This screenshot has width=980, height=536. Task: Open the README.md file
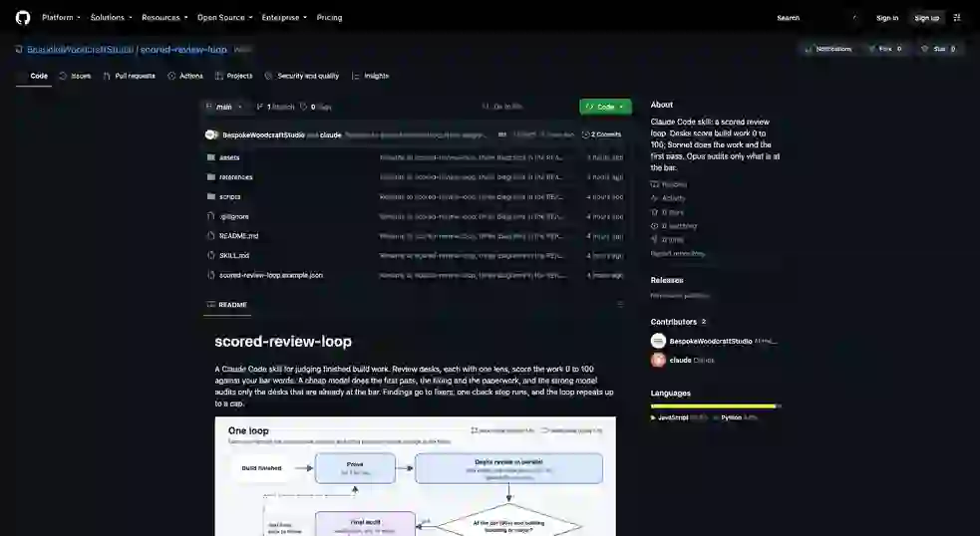(x=238, y=236)
